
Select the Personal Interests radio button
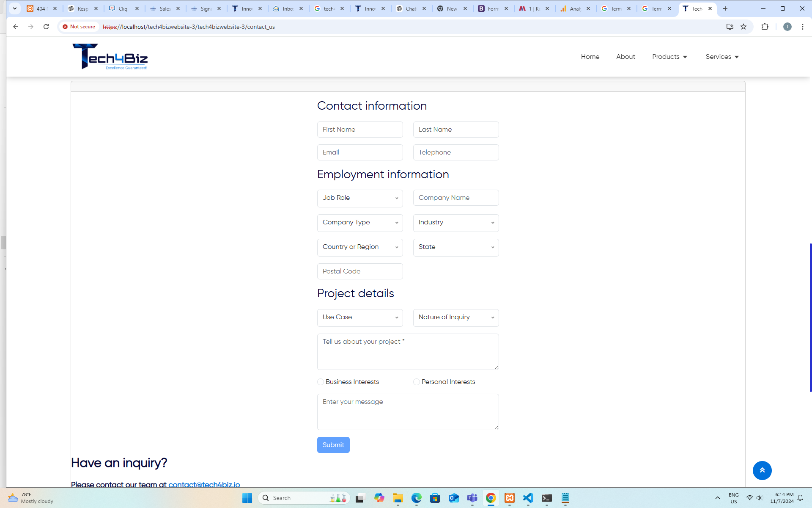pos(417,382)
